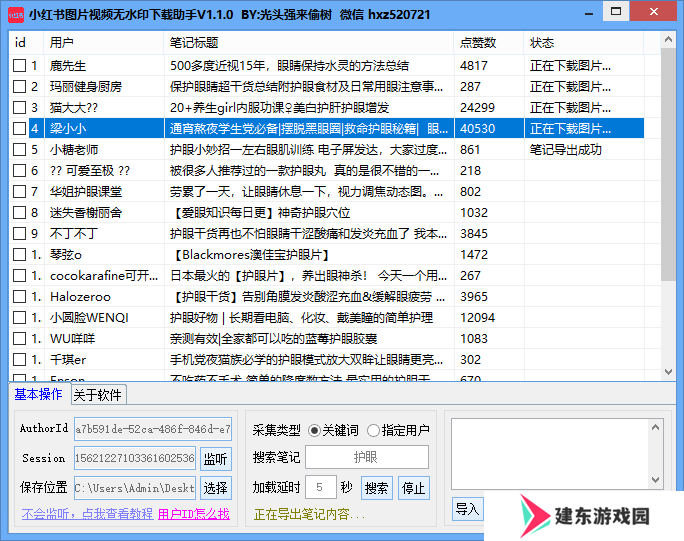Click the 监听 button
The height and width of the screenshot is (541, 684).
coord(215,459)
